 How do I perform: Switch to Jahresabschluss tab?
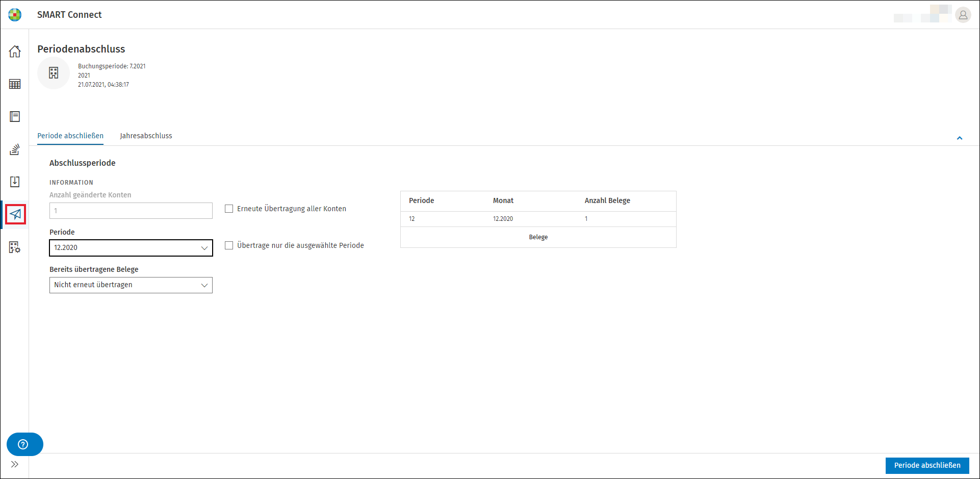(146, 136)
